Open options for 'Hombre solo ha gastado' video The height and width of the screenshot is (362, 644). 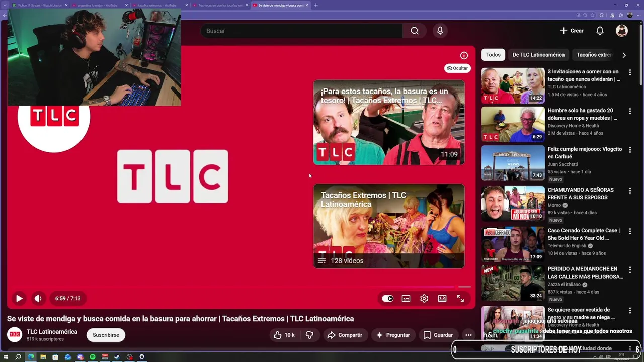click(x=630, y=111)
